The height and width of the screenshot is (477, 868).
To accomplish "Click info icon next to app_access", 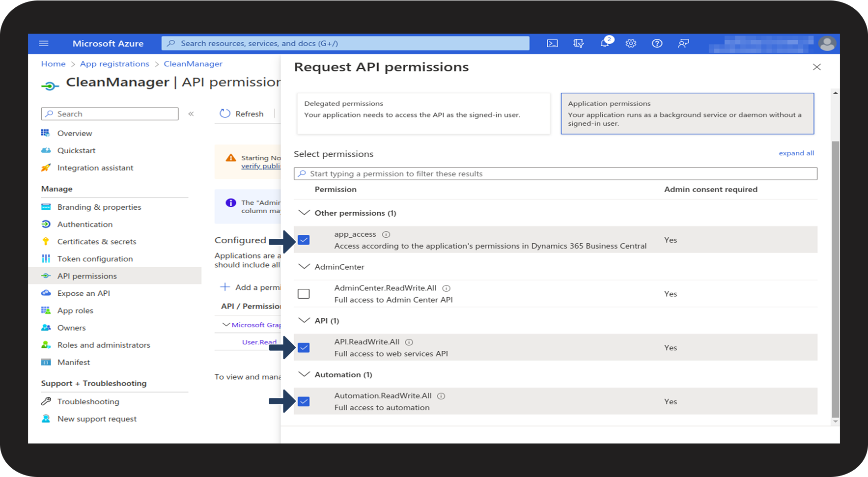I will click(x=386, y=234).
